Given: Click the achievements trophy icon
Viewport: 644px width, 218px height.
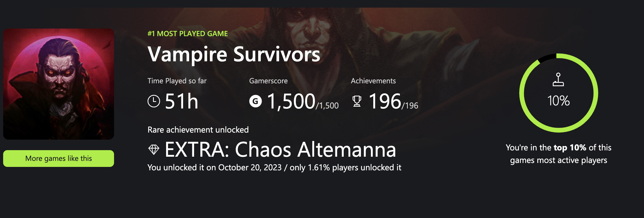Looking at the screenshot, I should point(357,101).
